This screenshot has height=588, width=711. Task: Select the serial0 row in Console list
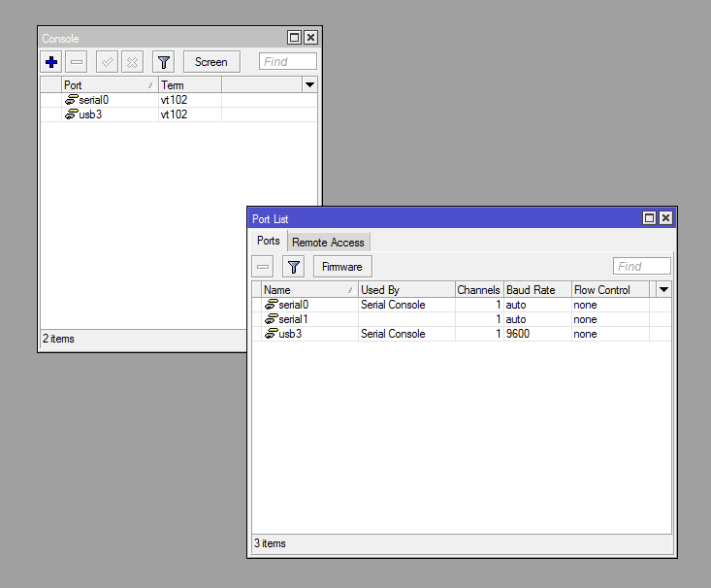tap(178, 100)
